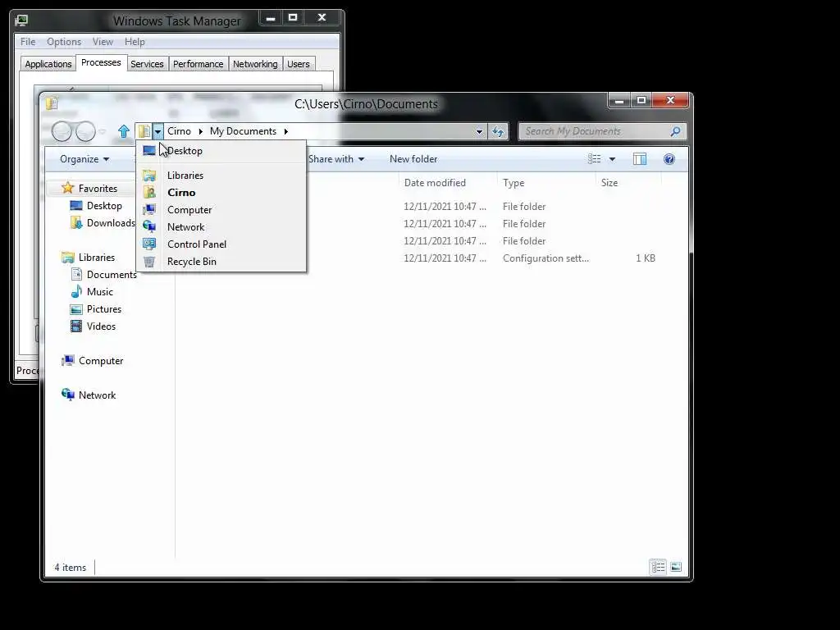Open Control Panel from the dropdown
The image size is (840, 630).
197,244
